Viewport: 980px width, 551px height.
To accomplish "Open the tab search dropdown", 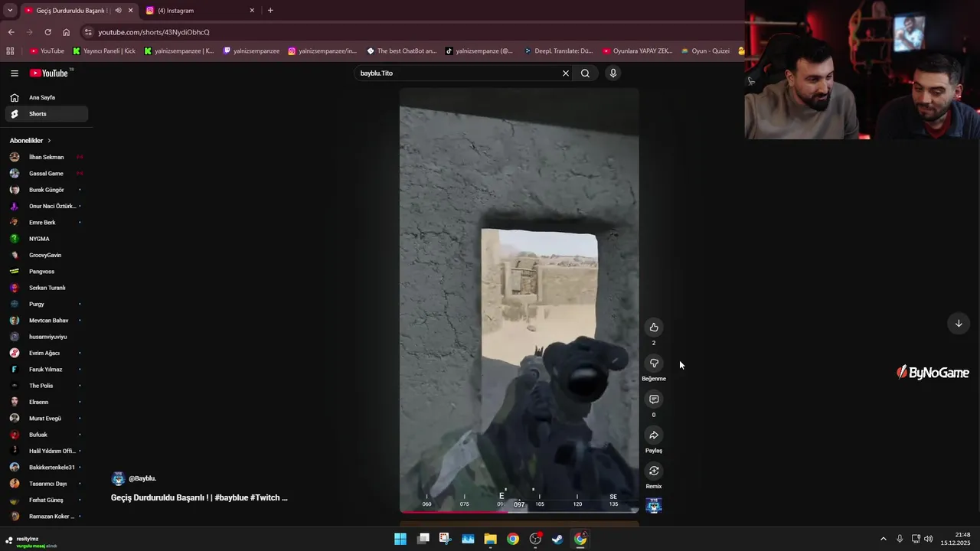I will click(10, 11).
